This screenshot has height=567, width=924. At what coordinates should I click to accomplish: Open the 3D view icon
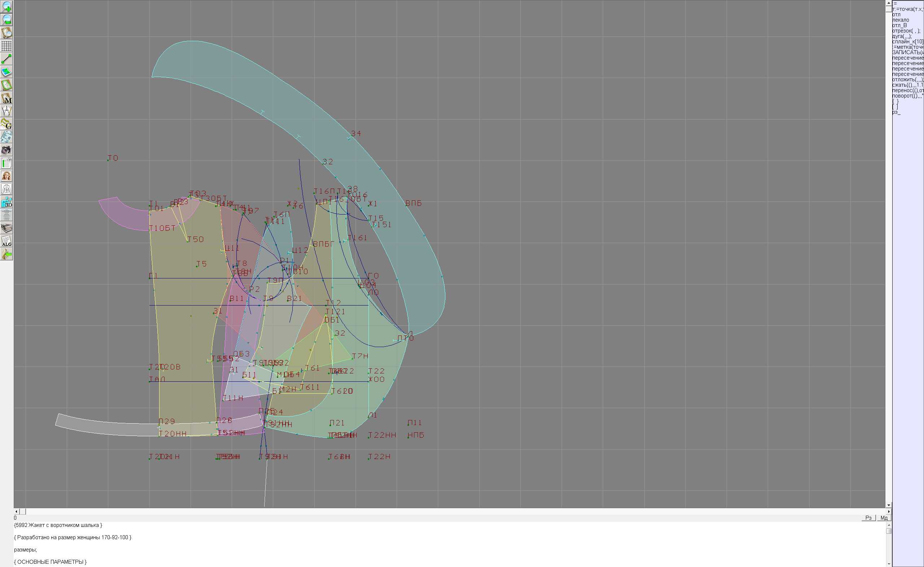[x=6, y=202]
